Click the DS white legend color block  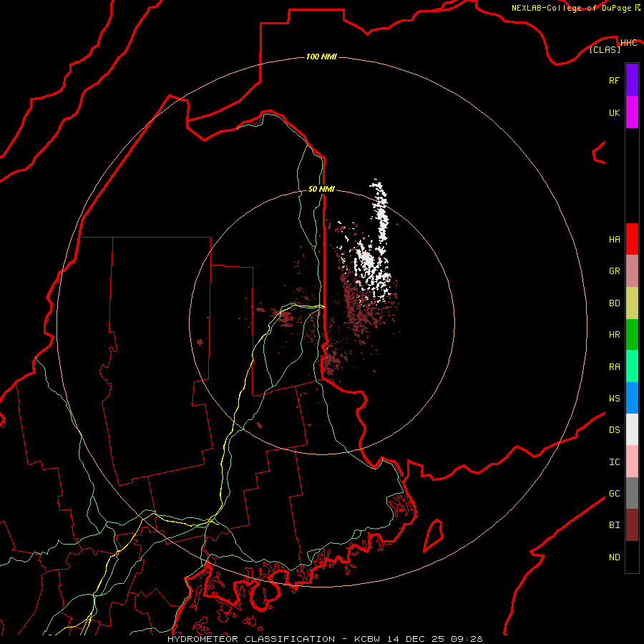632,429
